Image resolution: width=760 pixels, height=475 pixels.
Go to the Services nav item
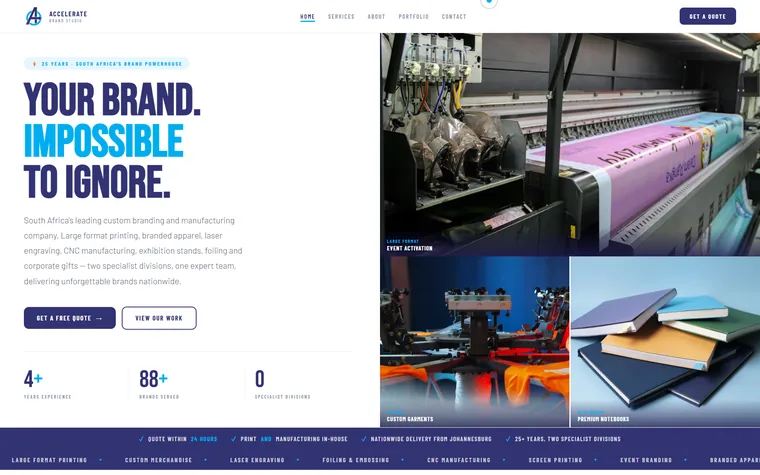(x=341, y=16)
